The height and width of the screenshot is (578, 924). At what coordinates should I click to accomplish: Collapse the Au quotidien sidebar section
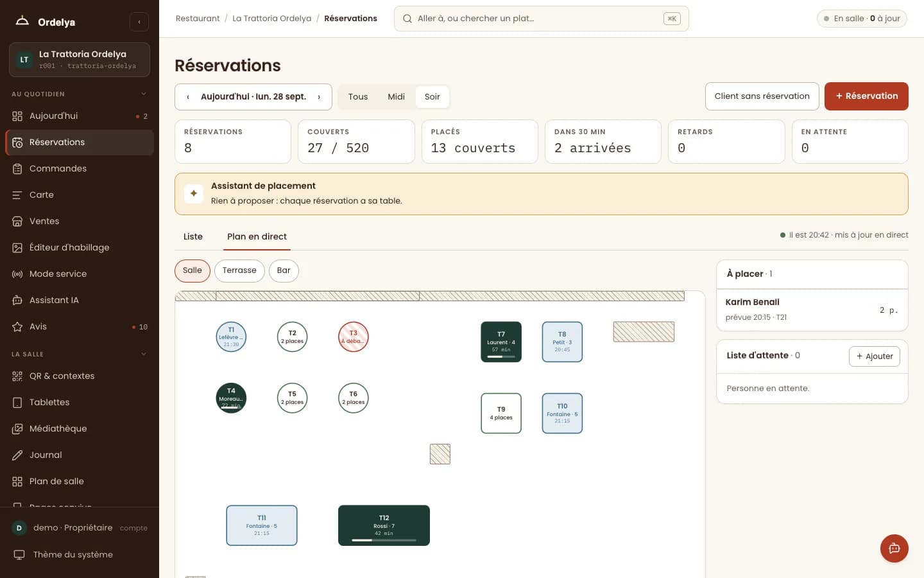[x=144, y=94]
